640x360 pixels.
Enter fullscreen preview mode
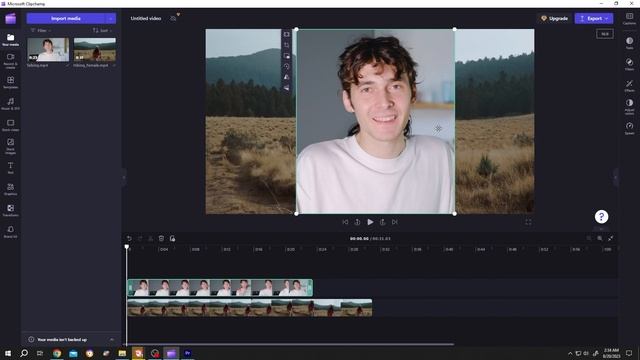coord(528,222)
